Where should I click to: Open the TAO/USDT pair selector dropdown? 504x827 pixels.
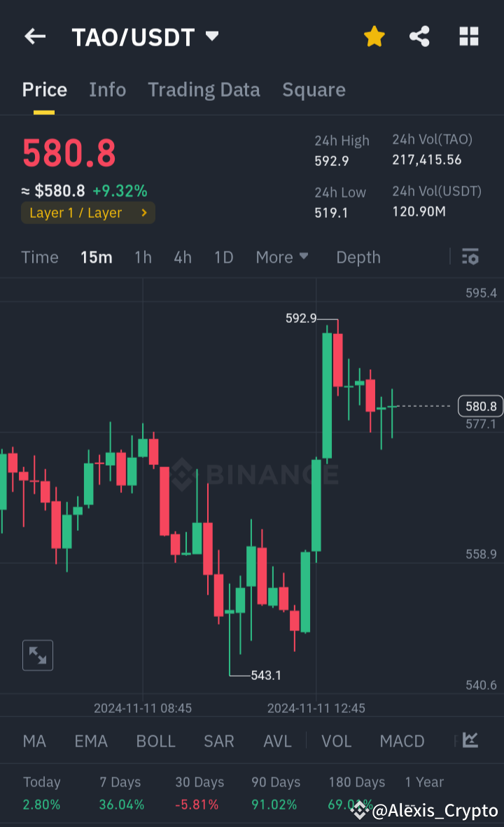(212, 36)
